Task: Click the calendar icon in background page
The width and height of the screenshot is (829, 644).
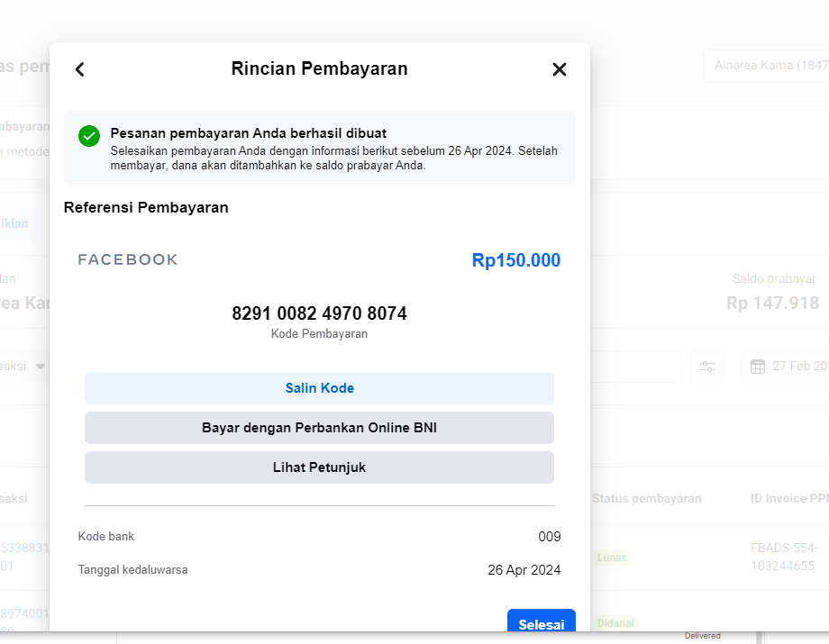Action: [x=758, y=366]
